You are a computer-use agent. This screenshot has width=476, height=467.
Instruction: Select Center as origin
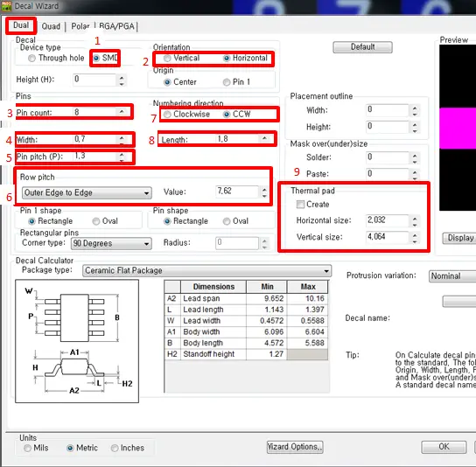(x=180, y=82)
